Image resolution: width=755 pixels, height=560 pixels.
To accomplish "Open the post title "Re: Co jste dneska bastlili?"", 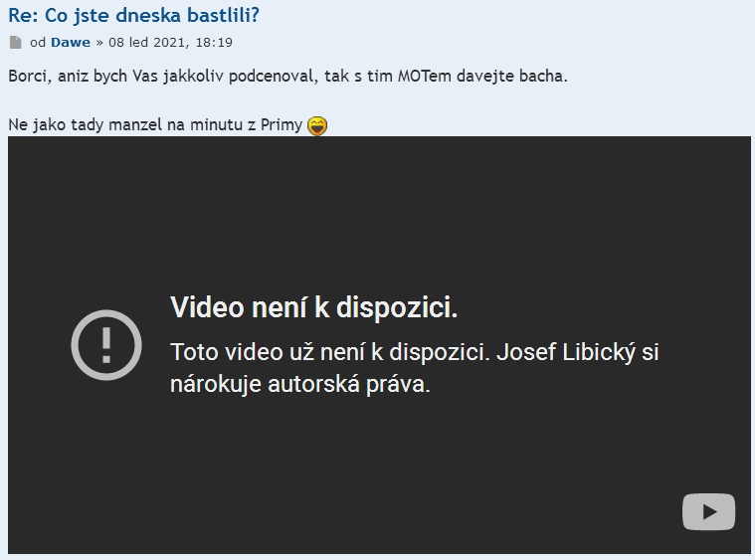I will click(x=134, y=15).
